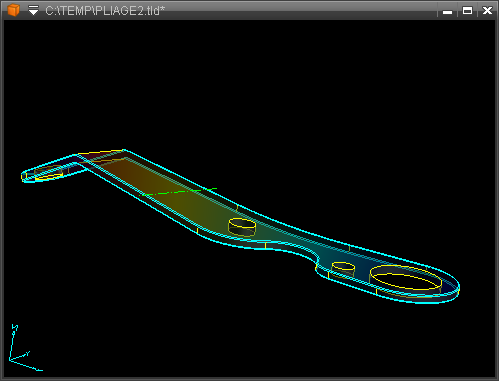Maximize the PLIAGE2.tld document window

click(x=467, y=11)
